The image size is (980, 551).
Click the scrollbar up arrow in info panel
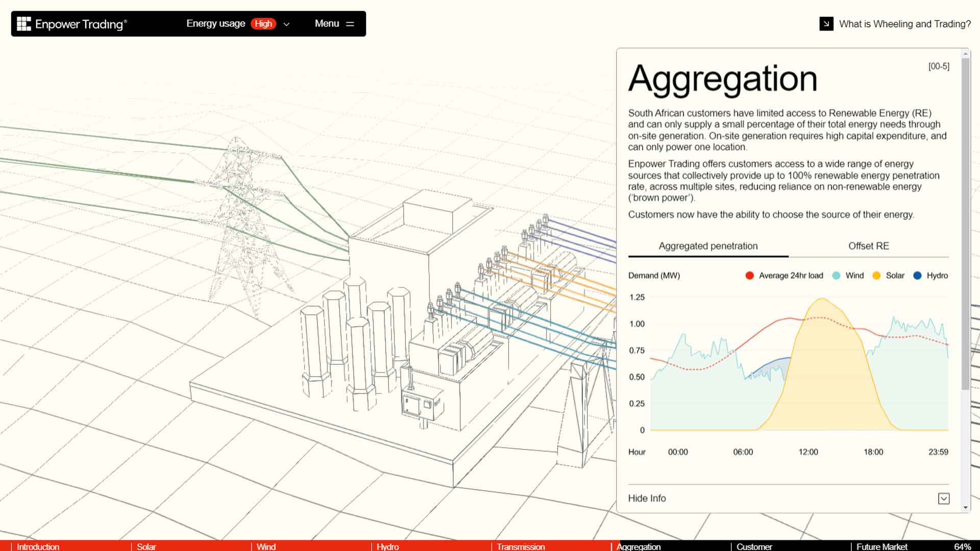pos(965,53)
